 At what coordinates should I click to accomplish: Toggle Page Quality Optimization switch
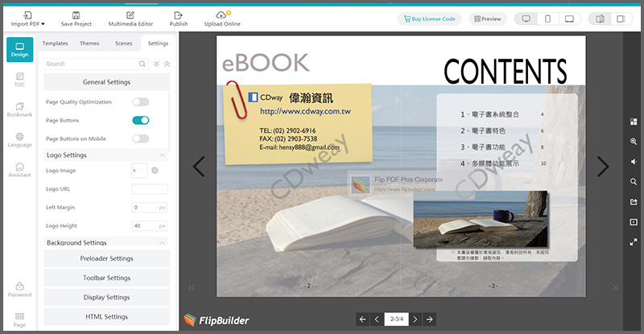140,102
